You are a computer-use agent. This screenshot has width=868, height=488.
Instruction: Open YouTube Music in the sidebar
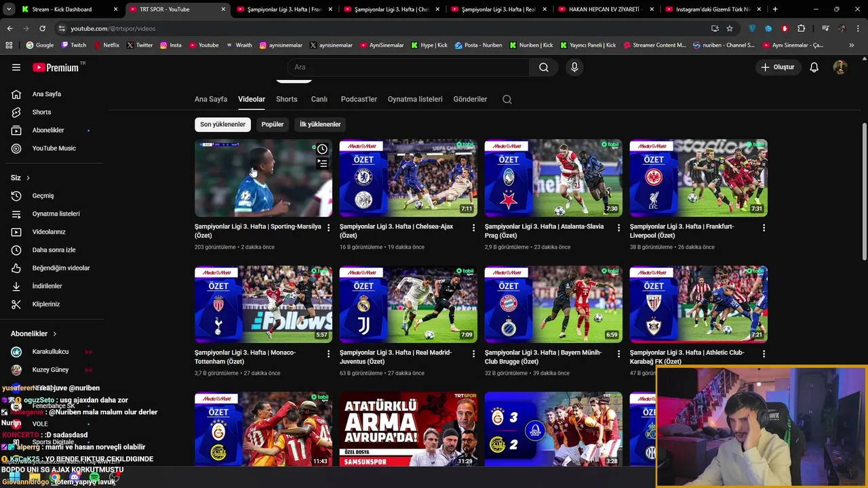tap(53, 148)
